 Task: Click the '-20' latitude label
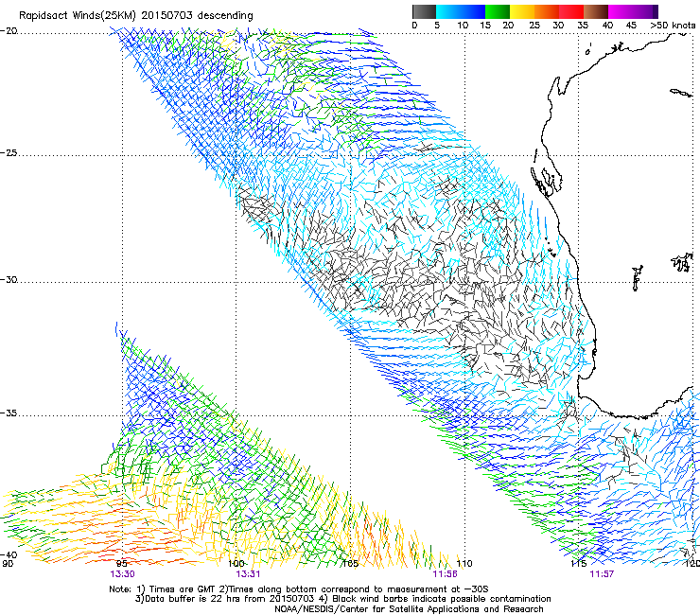(x=9, y=31)
